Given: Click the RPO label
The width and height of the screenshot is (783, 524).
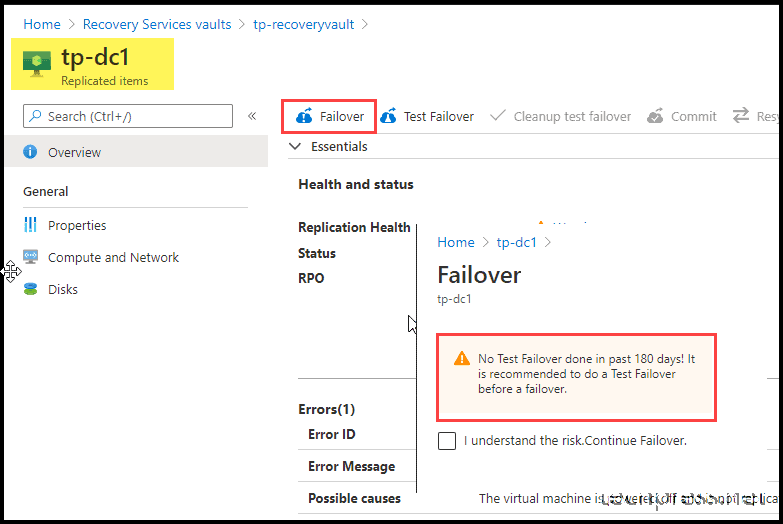Looking at the screenshot, I should tap(311, 278).
